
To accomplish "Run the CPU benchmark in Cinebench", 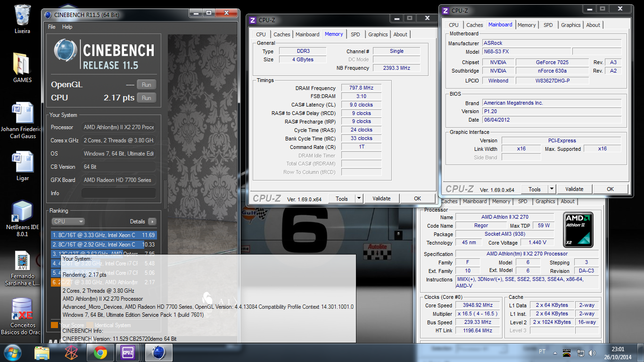I will [147, 98].
